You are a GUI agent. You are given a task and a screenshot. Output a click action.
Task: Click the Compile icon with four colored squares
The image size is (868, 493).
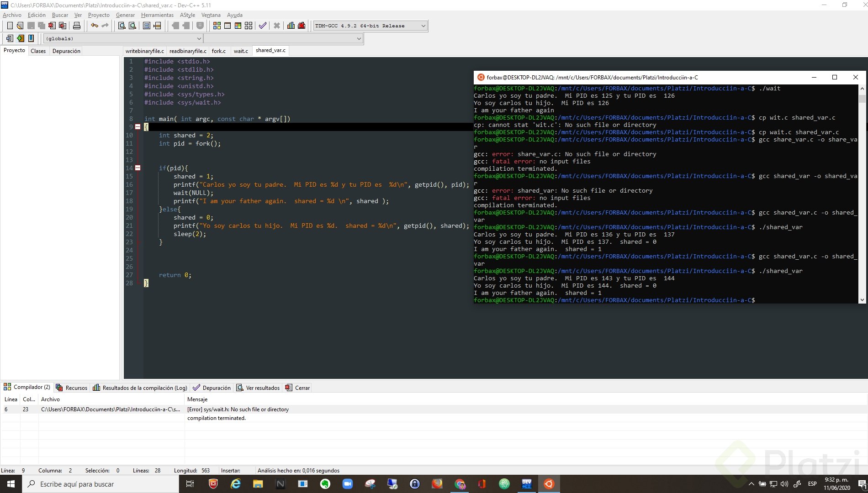(217, 26)
